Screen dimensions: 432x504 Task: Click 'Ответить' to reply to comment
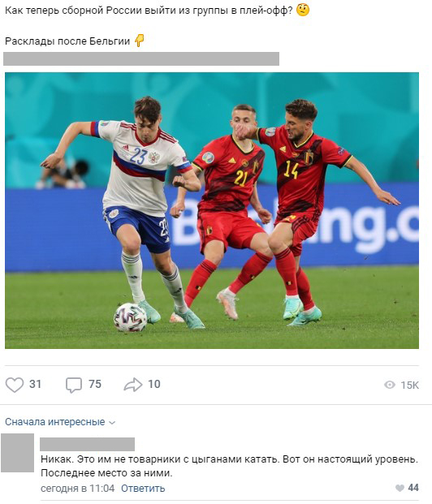pyautogui.click(x=143, y=489)
